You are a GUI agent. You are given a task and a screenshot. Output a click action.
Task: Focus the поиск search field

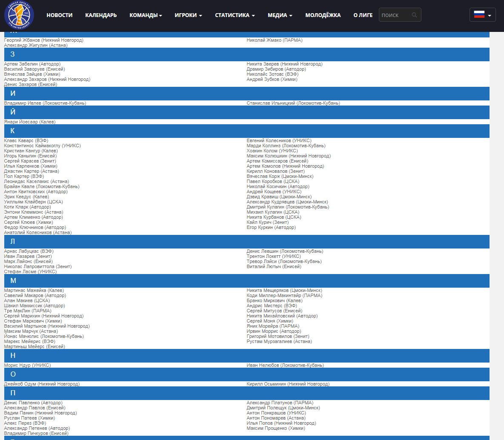[x=400, y=15]
